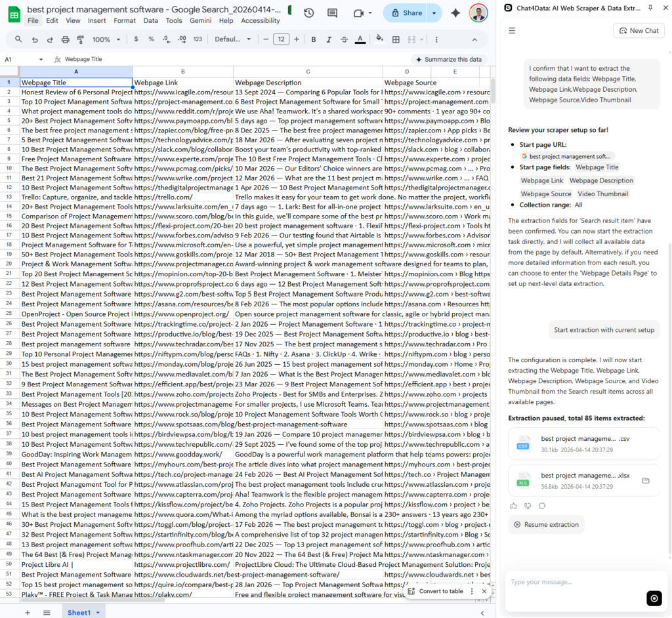Click Start extraction with current setup
The width and height of the screenshot is (672, 618).
click(x=604, y=330)
